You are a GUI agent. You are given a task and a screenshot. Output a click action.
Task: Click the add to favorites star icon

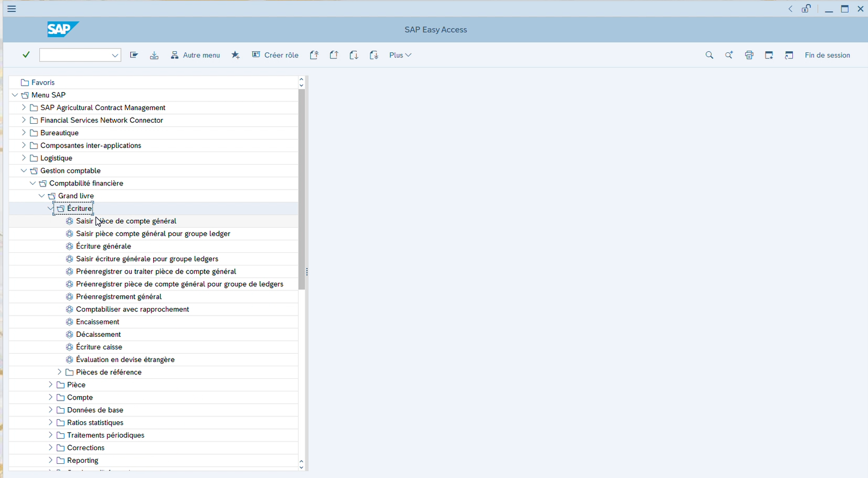pos(235,55)
